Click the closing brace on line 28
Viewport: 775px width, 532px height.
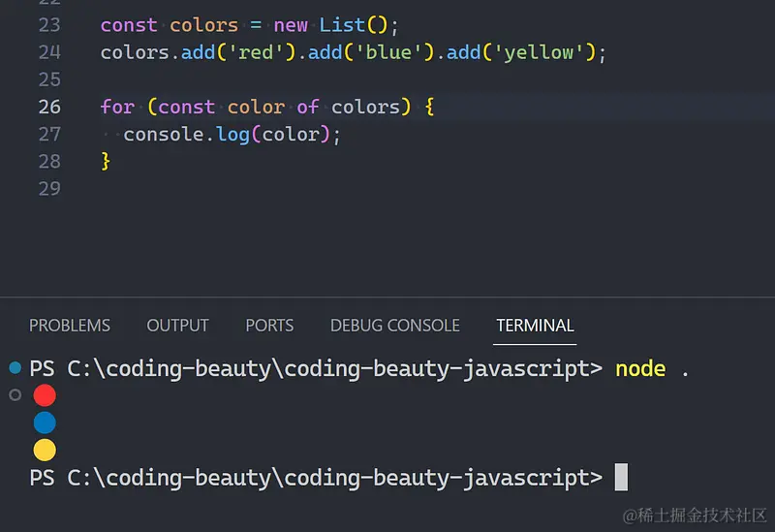pos(106,161)
